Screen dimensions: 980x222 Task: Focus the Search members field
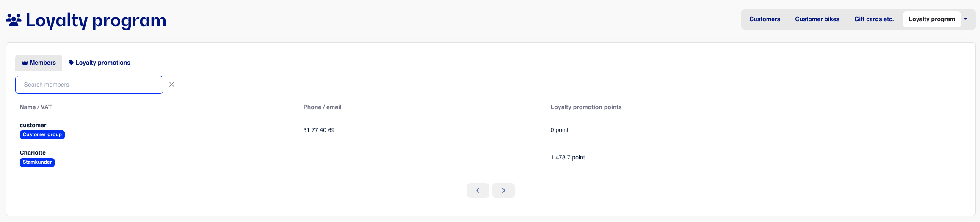pos(89,85)
